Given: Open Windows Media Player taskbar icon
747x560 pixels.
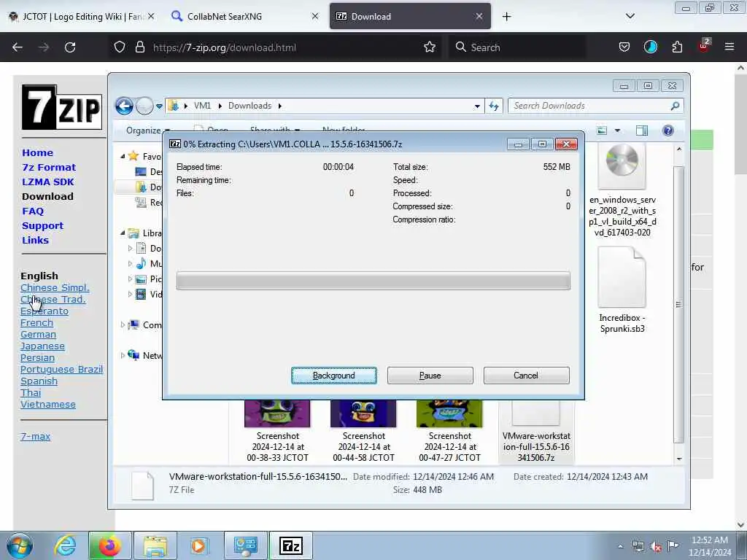Looking at the screenshot, I should pyautogui.click(x=198, y=545).
